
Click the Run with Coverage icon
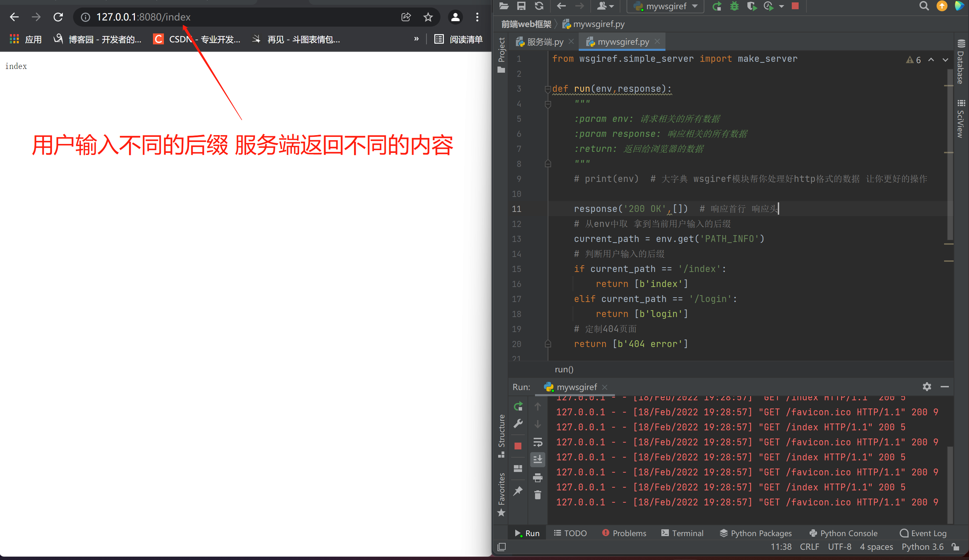click(752, 6)
